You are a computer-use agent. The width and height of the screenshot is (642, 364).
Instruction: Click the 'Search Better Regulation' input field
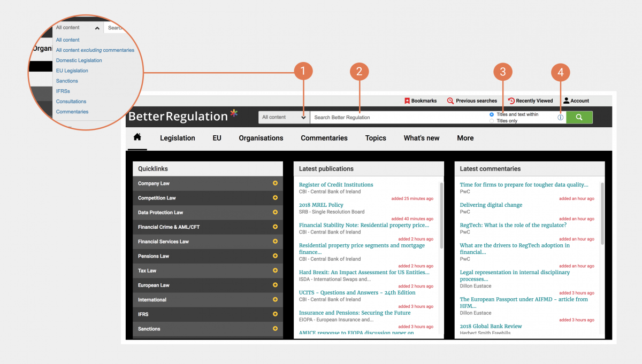click(396, 118)
